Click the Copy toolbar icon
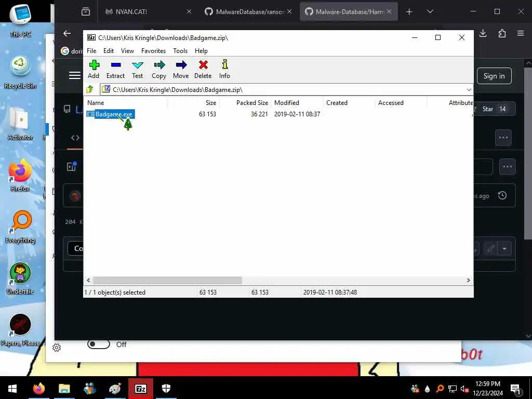532x399 pixels. tap(159, 70)
